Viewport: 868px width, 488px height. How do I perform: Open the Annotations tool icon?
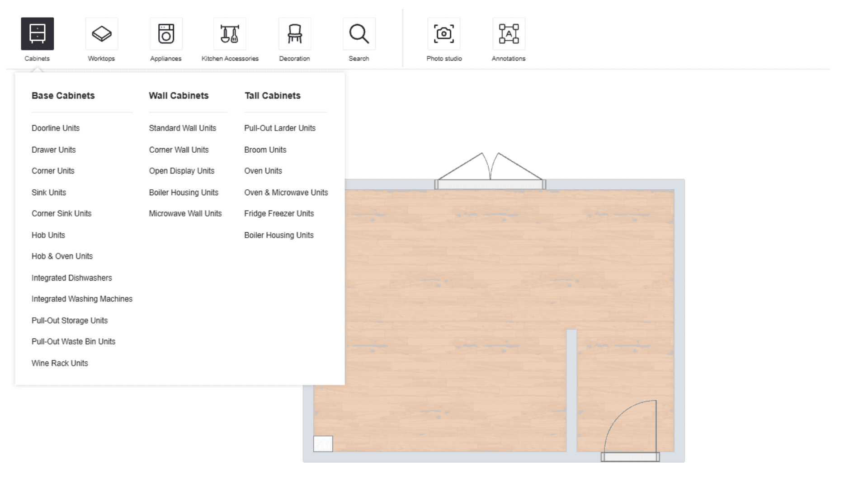(509, 34)
